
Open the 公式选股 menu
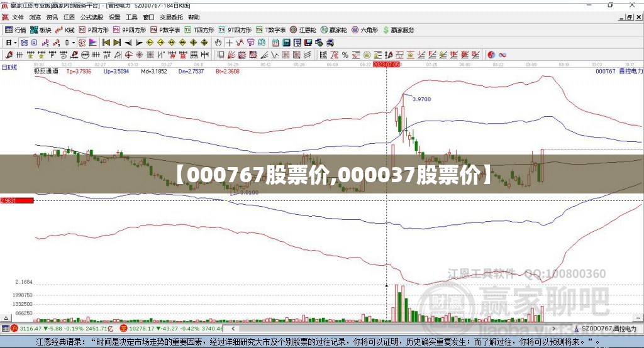pyautogui.click(x=92, y=17)
